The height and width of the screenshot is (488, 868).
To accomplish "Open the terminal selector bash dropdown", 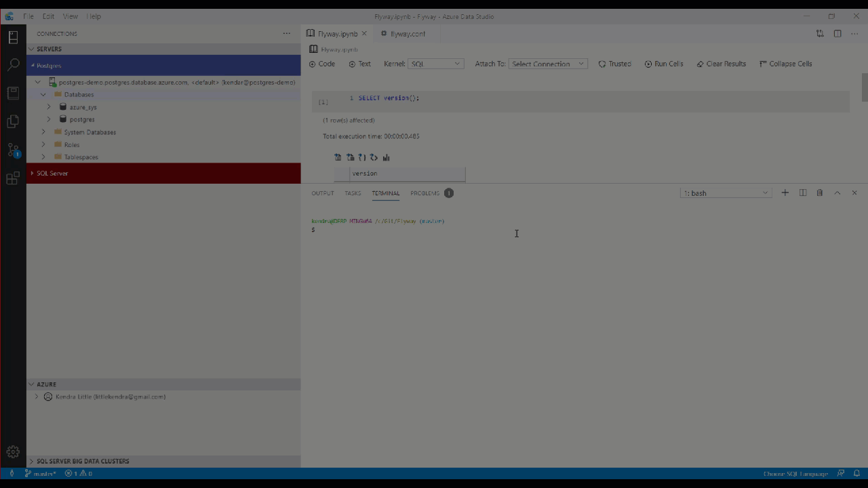I will click(726, 193).
